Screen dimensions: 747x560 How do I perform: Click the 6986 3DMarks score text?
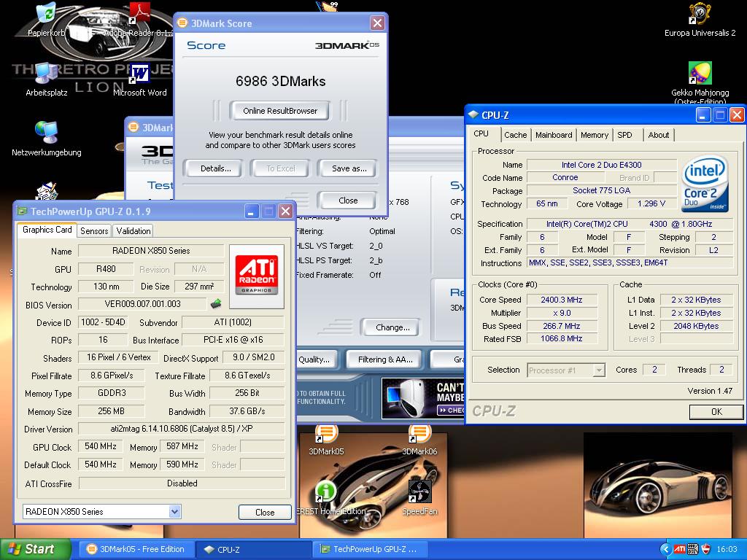(x=281, y=81)
